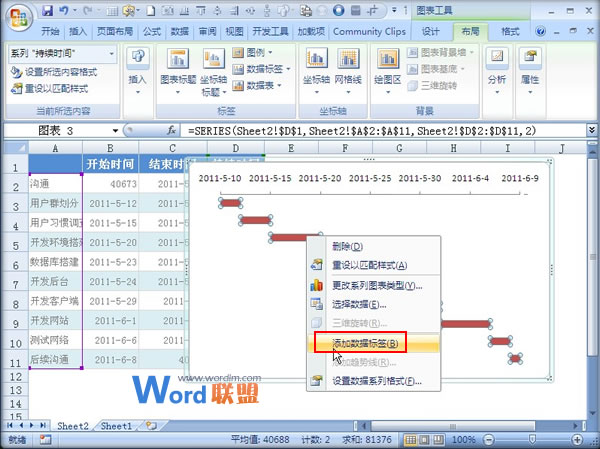Open data labels (数据标签) ribbon menu
Image resolution: width=600 pixels, height=449 pixels.
coord(261,69)
